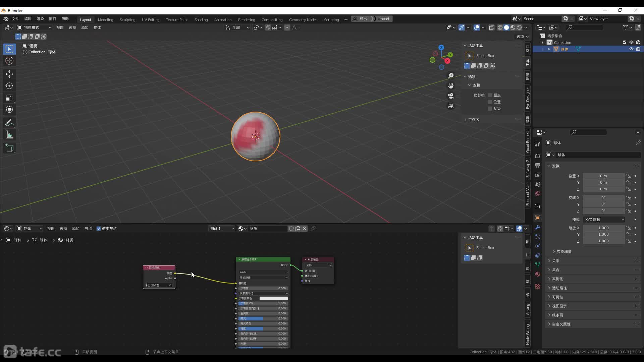Switch to the Modeling workspace tab
The width and height of the screenshot is (644, 362).
click(x=105, y=19)
